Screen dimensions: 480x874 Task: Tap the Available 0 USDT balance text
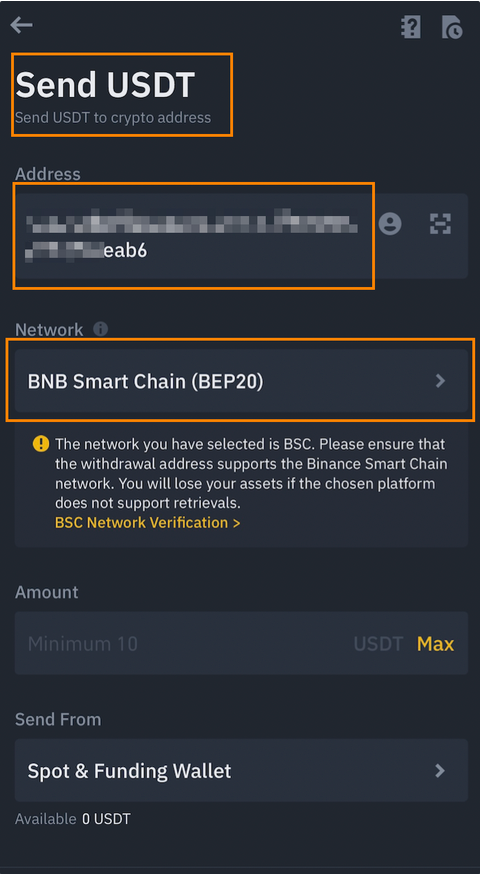click(x=72, y=819)
